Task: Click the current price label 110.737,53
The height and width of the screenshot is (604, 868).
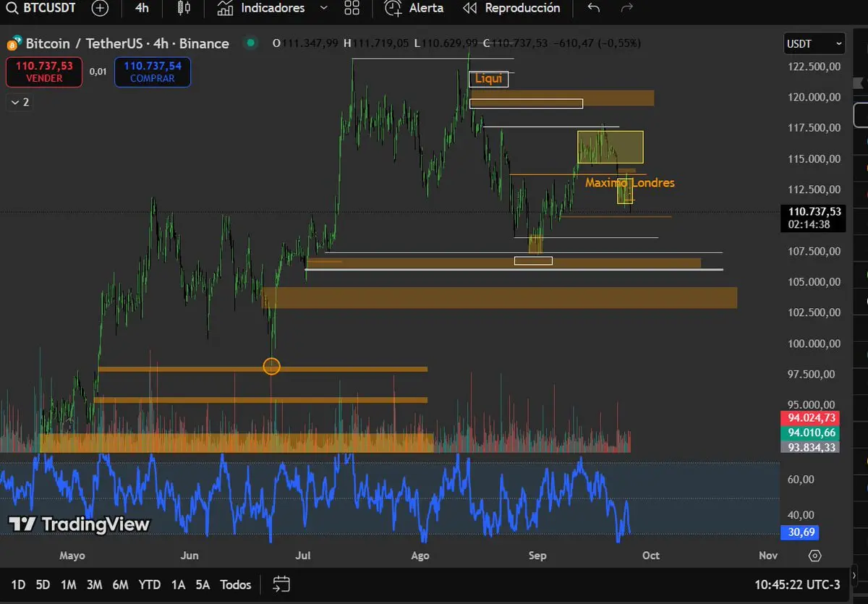Action: coord(814,211)
